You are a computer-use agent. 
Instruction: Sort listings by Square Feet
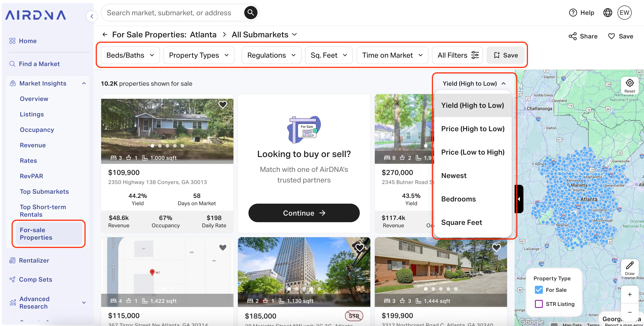[473, 222]
